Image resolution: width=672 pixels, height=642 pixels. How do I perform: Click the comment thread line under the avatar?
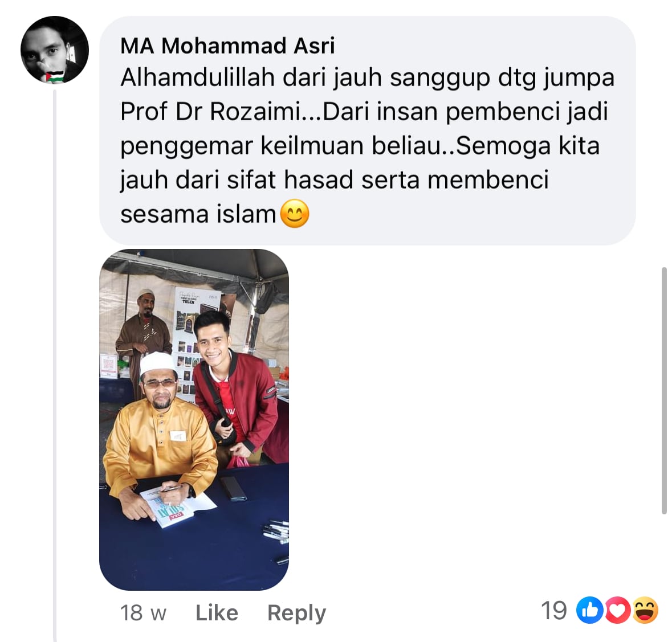point(55,364)
